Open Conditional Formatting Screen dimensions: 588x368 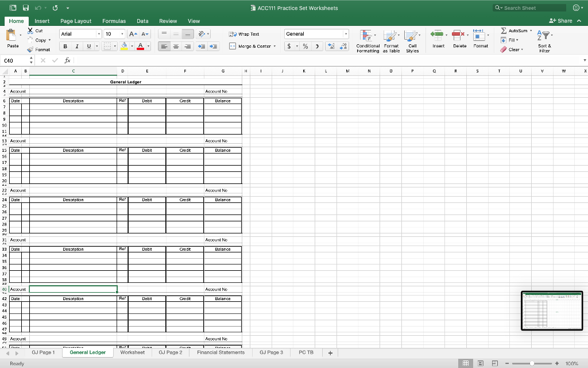tap(367, 41)
